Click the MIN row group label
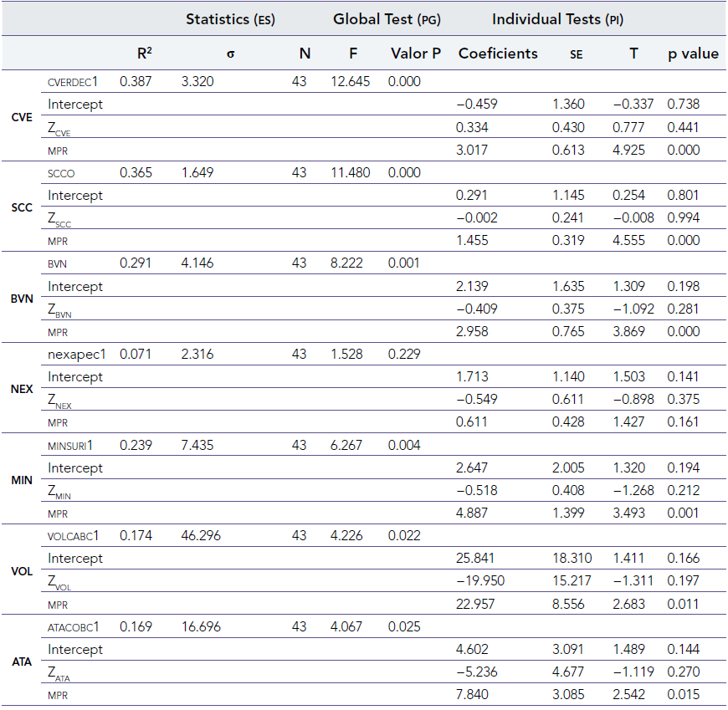This screenshot has width=728, height=710. [22, 480]
